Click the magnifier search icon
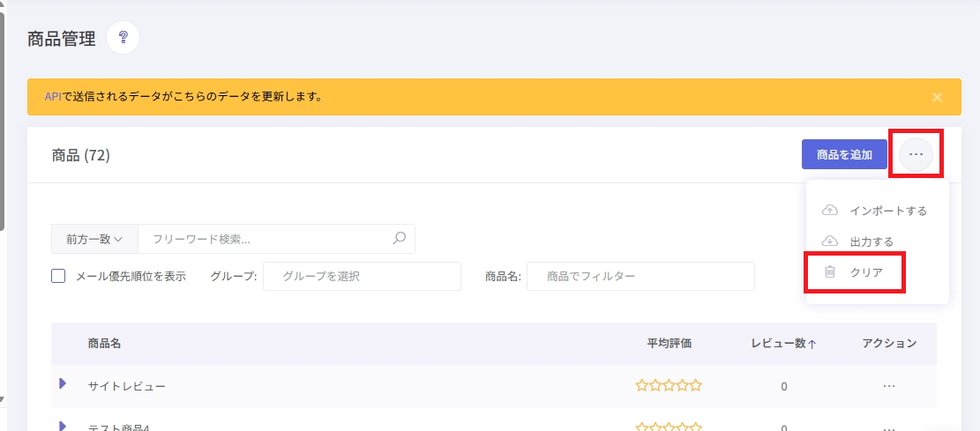 (399, 239)
